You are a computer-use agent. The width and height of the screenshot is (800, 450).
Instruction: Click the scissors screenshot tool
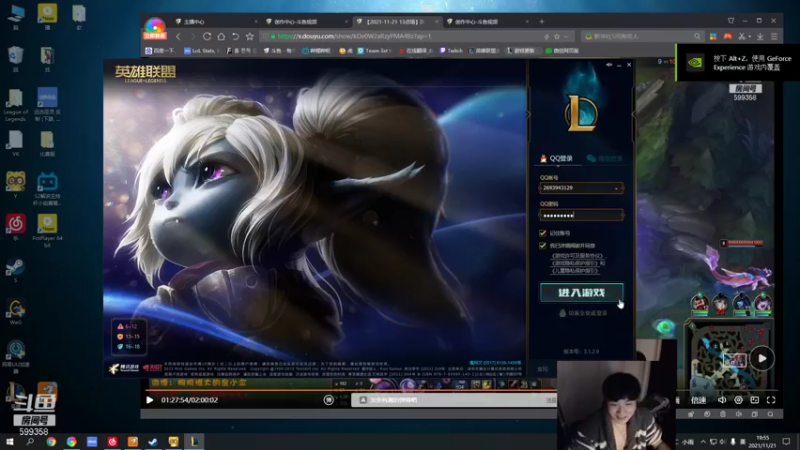point(742,36)
